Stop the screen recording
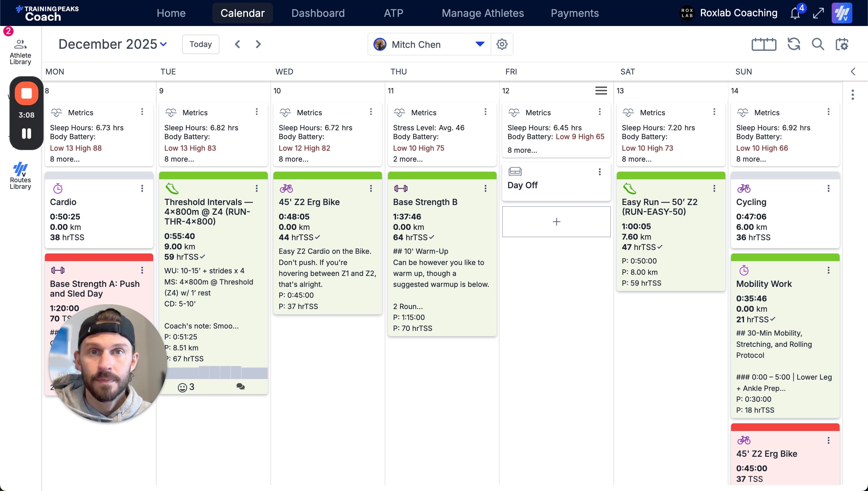The width and height of the screenshot is (868, 491). pyautogui.click(x=26, y=93)
